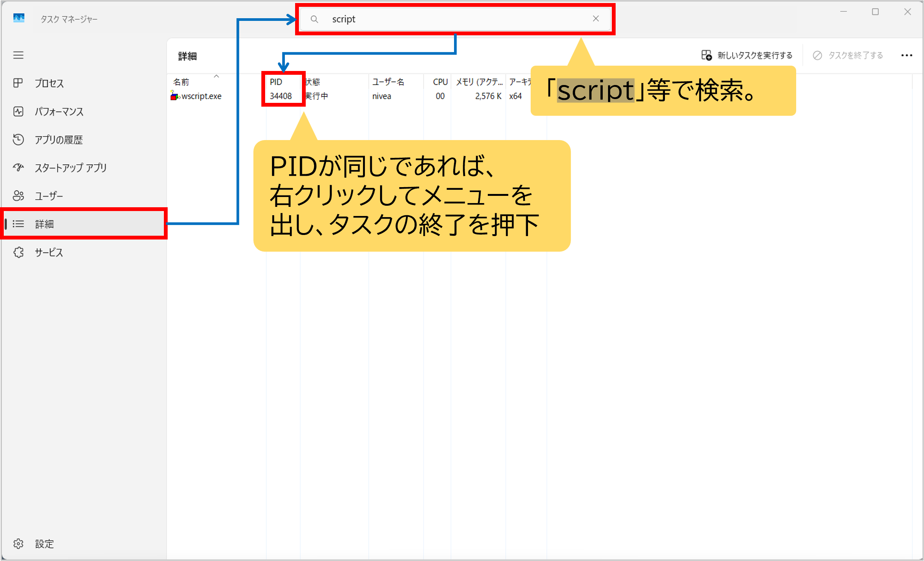Go to スタートアップ アプリ page icon
The height and width of the screenshot is (561, 924).
click(18, 167)
